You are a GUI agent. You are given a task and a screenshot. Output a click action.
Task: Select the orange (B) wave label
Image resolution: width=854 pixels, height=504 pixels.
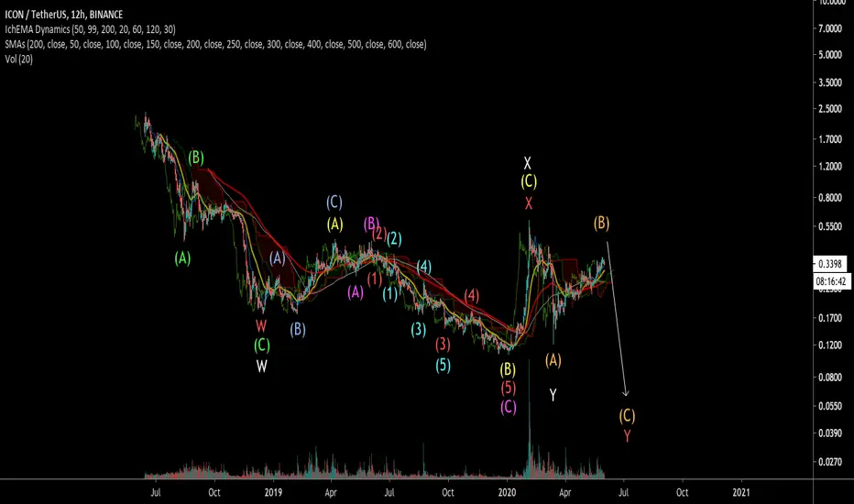[601, 224]
